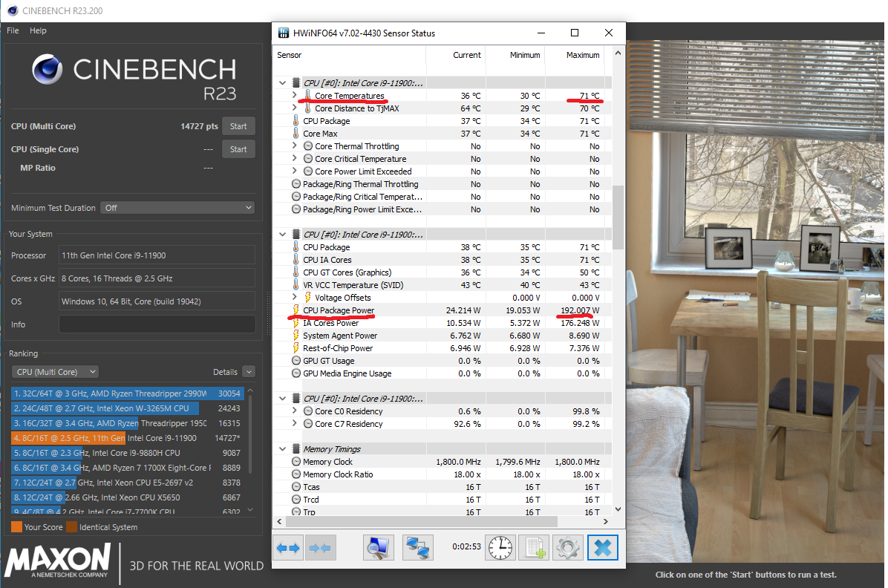The width and height of the screenshot is (888, 588).
Task: Expand the Core Thermal Throttling row
Action: (295, 146)
